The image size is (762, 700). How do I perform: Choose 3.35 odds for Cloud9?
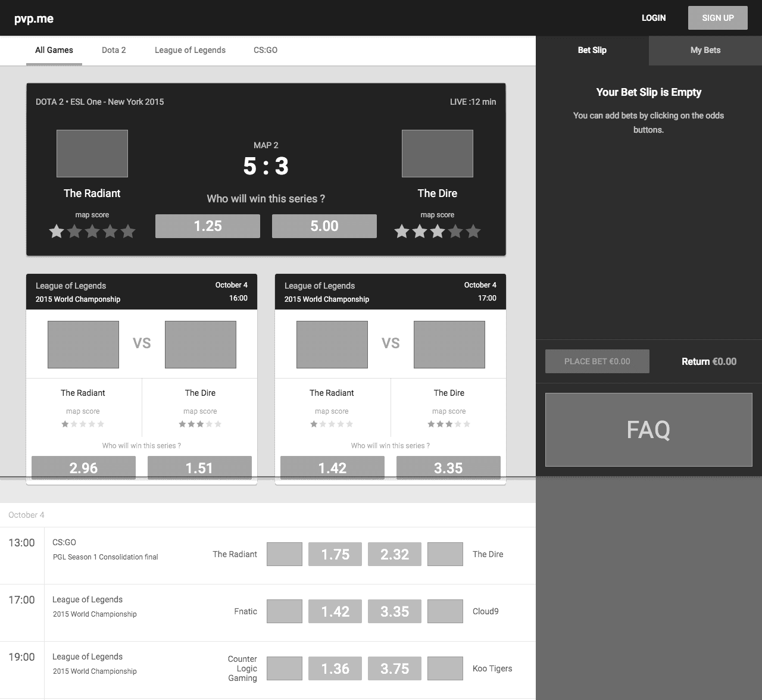coord(395,611)
